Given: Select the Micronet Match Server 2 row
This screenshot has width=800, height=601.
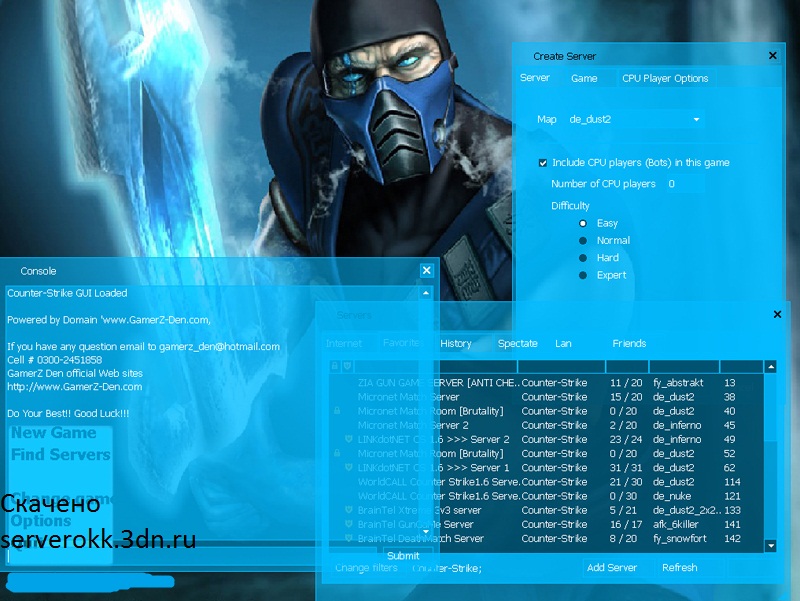Looking at the screenshot, I should point(546,425).
